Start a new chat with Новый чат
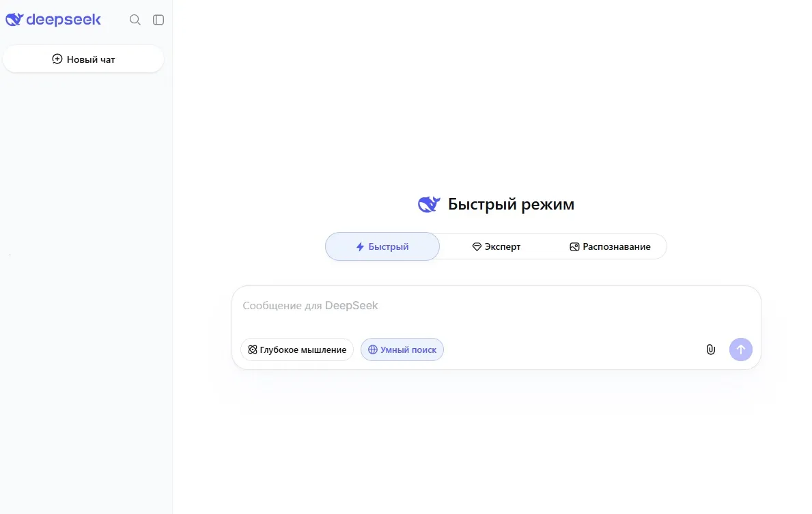Image resolution: width=812 pixels, height=514 pixels. pyautogui.click(x=83, y=59)
